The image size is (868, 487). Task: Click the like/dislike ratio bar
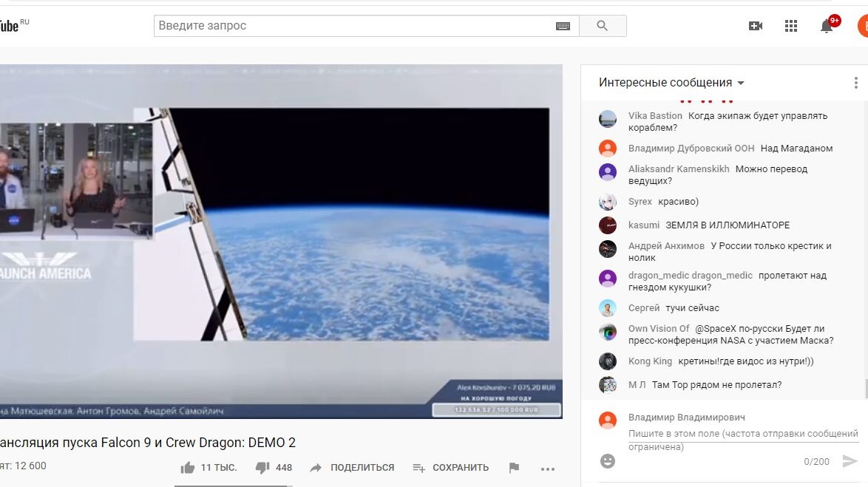(233, 486)
